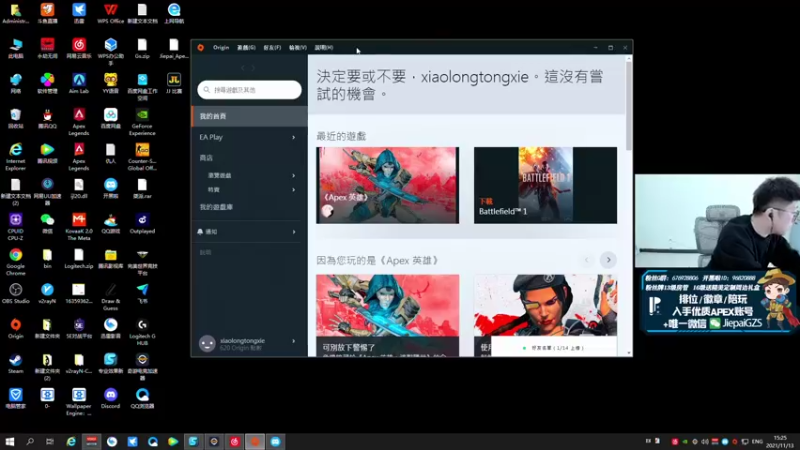
Task: Expand 瀏覽遊戲 submenu under 商店
Action: coord(293,176)
